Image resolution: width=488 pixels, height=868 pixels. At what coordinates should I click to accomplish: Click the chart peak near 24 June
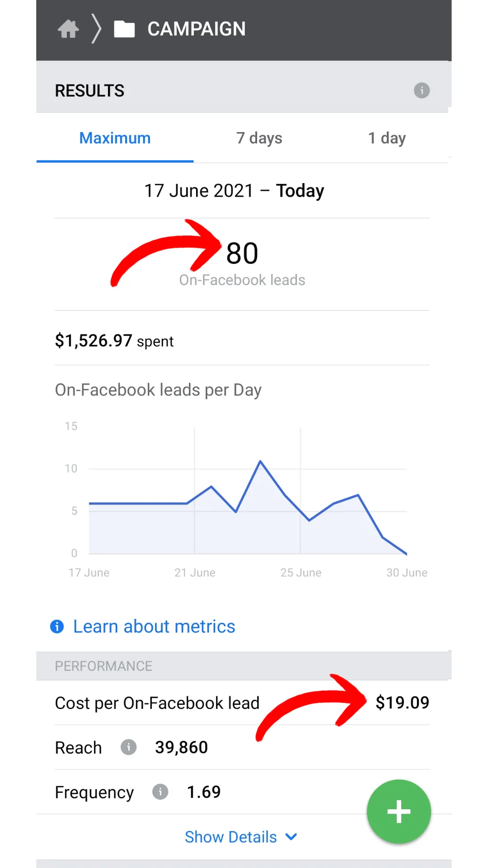pyautogui.click(x=260, y=462)
